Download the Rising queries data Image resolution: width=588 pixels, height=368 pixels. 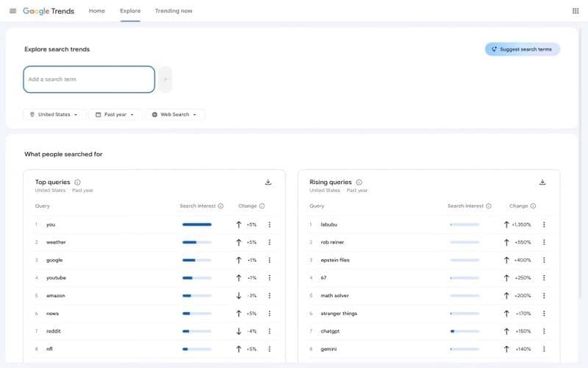tap(542, 182)
